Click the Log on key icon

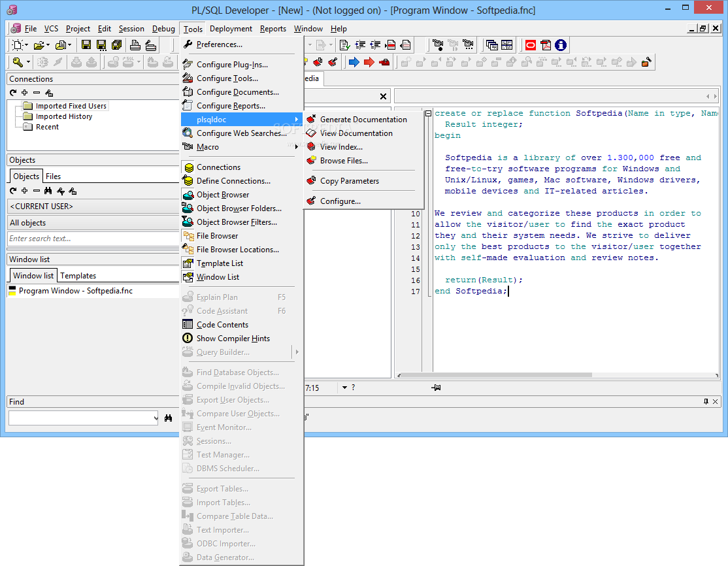(x=17, y=62)
